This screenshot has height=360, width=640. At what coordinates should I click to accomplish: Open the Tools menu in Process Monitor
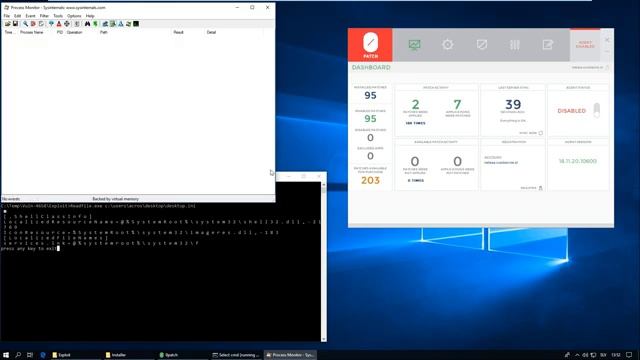coord(58,16)
